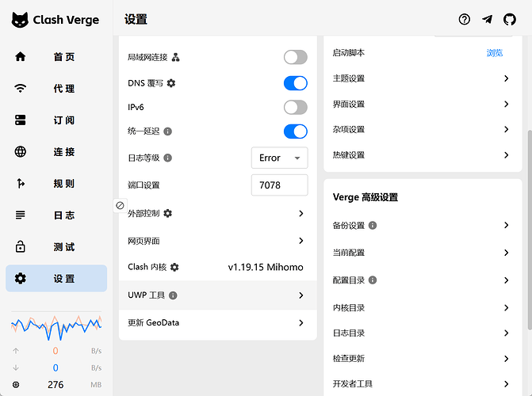This screenshot has width=532, height=396.
Task: Open the 日志等级 Error dropdown
Action: click(x=280, y=158)
